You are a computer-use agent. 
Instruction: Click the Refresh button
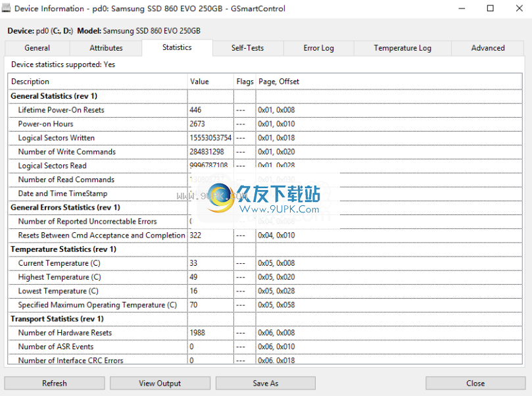point(55,383)
